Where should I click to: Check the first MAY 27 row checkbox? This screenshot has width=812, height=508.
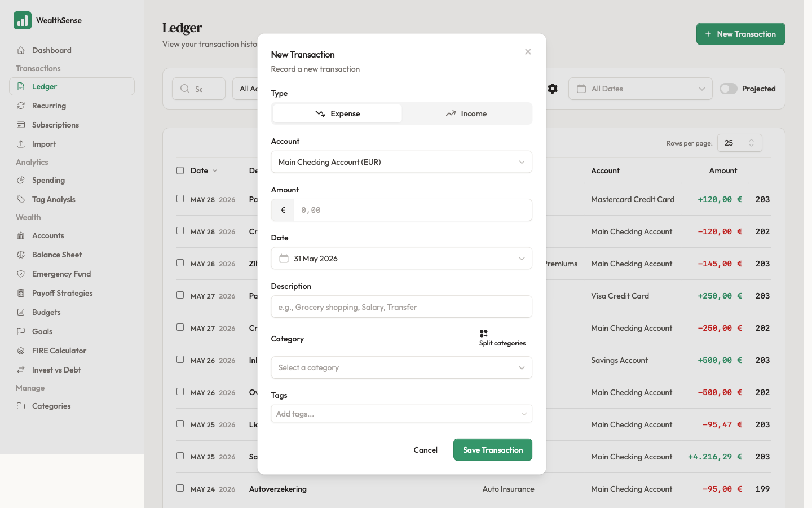click(180, 295)
